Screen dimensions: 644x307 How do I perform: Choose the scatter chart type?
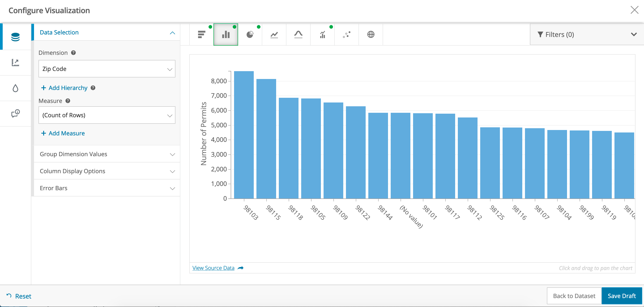(346, 34)
